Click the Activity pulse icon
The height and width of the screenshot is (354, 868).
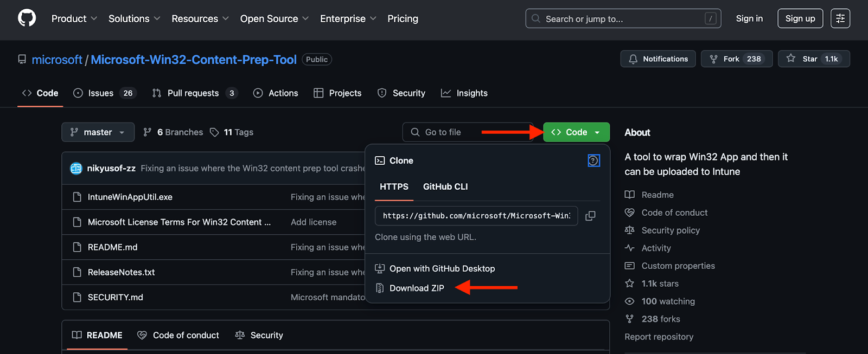[x=629, y=248]
